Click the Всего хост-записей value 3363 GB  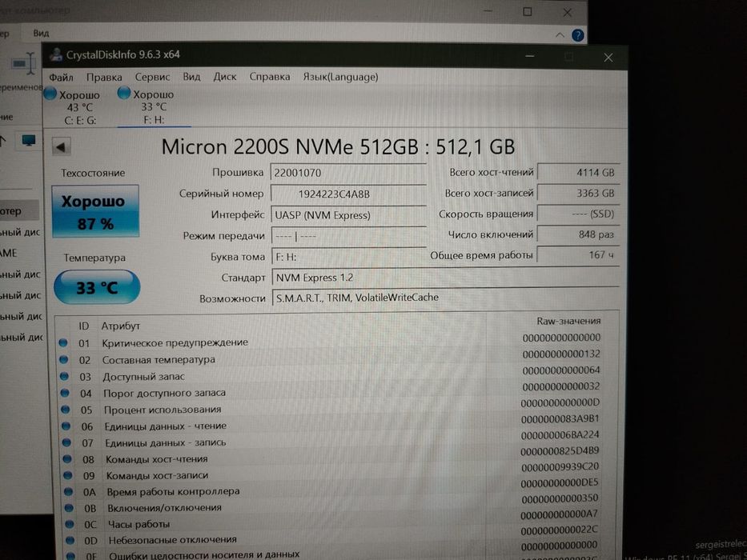(578, 194)
